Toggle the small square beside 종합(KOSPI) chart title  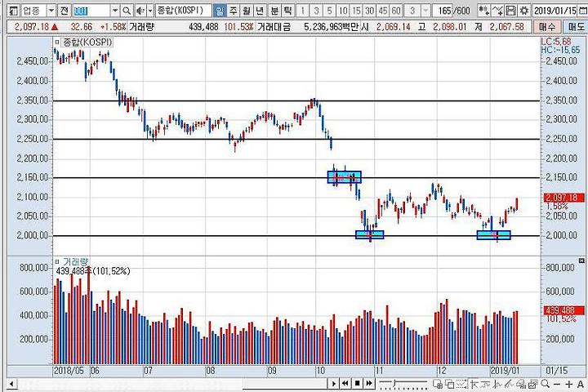coord(57,42)
